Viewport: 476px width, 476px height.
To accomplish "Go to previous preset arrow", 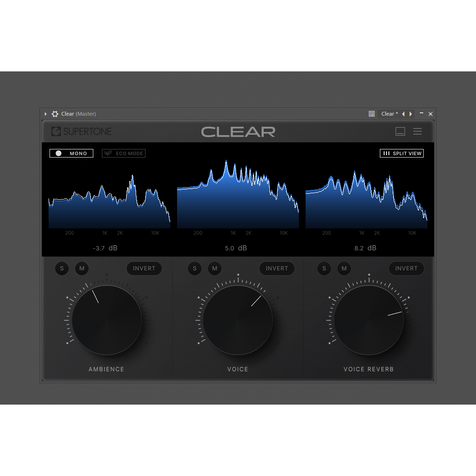I will click(x=404, y=114).
